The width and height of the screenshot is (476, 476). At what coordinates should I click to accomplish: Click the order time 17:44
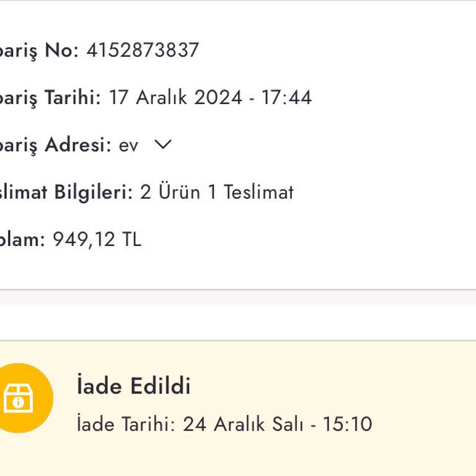coord(286,98)
